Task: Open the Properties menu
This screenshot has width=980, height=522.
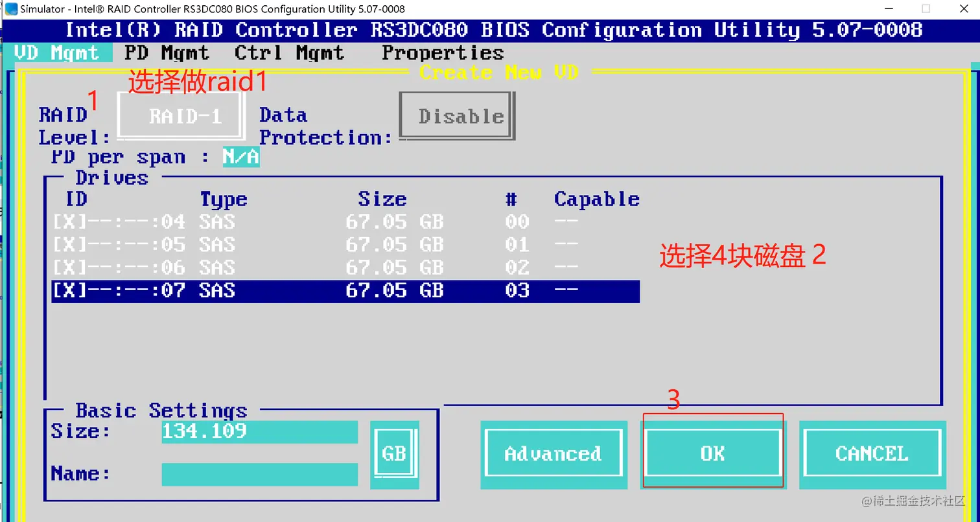Action: tap(443, 52)
